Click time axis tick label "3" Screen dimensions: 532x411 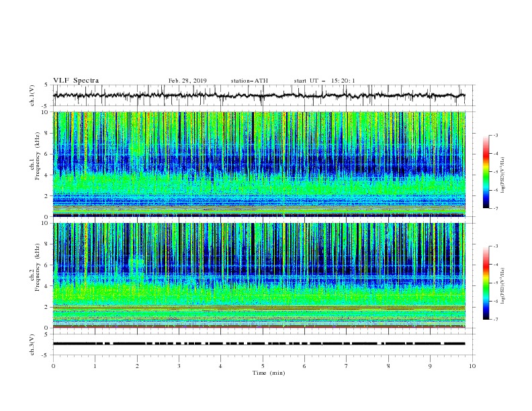[179, 366]
